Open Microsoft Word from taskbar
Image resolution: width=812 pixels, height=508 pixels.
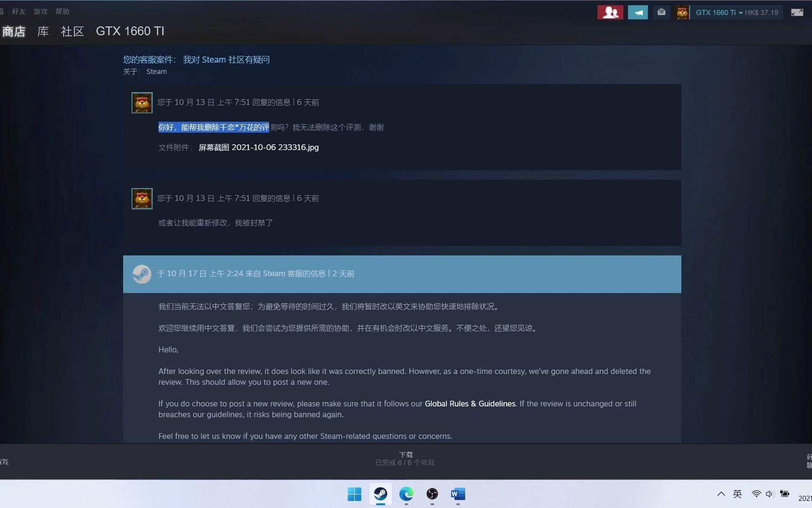tap(458, 494)
